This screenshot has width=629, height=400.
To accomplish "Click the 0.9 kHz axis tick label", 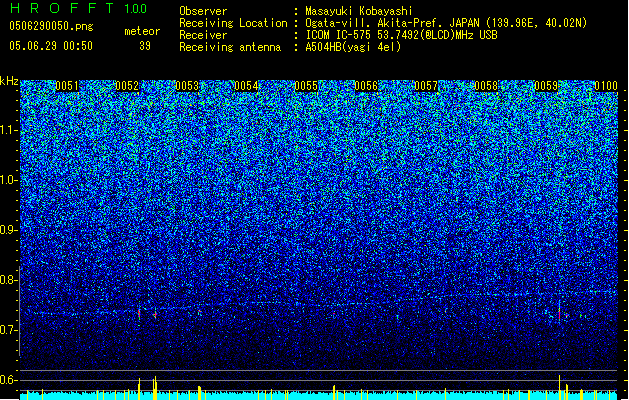I will (x=9, y=230).
